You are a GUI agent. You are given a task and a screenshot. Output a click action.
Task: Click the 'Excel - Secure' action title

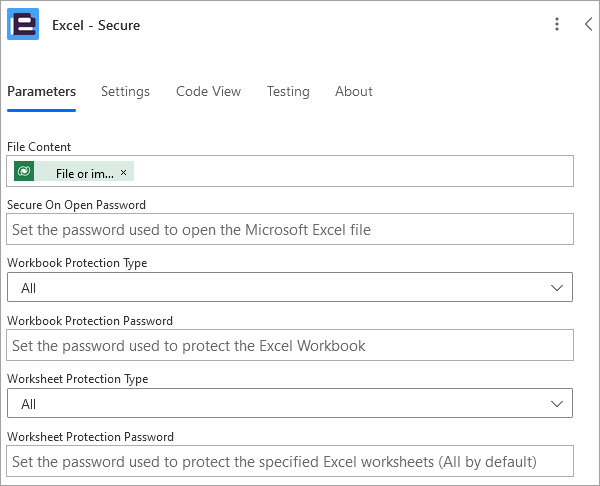[96, 25]
